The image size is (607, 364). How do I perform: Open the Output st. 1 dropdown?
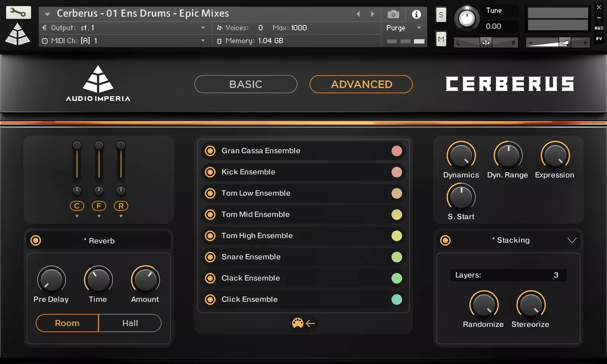203,28
